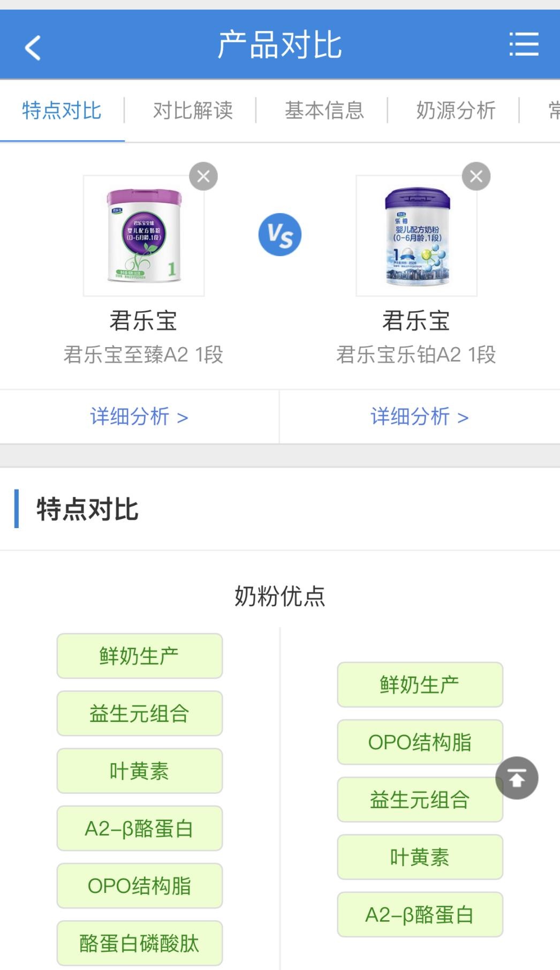Tap the right column 益生元组合 tag

[420, 800]
